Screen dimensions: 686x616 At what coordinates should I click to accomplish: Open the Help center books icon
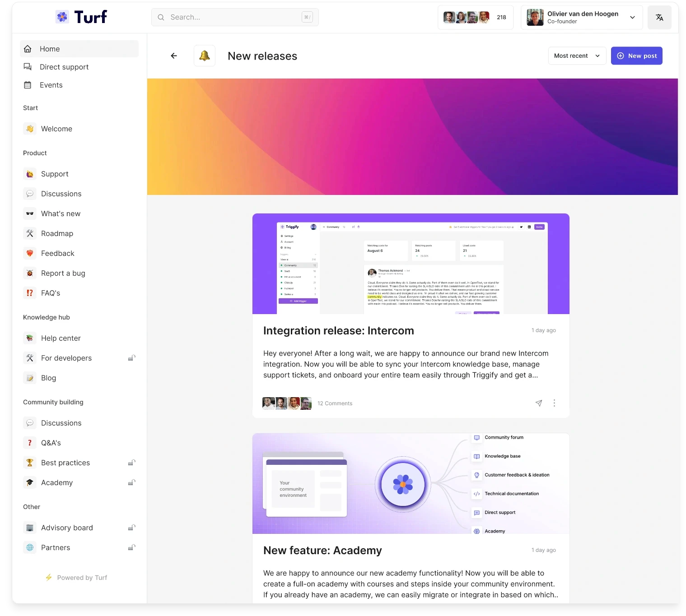30,338
